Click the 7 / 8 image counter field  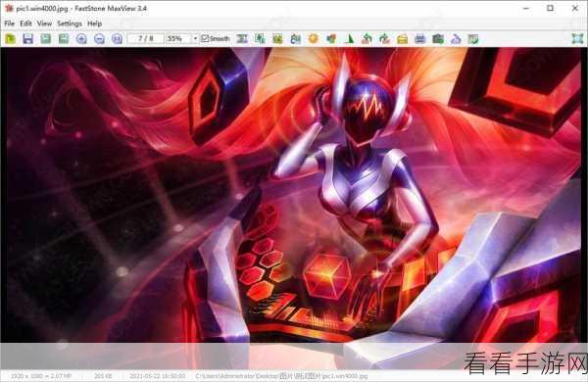pos(145,38)
